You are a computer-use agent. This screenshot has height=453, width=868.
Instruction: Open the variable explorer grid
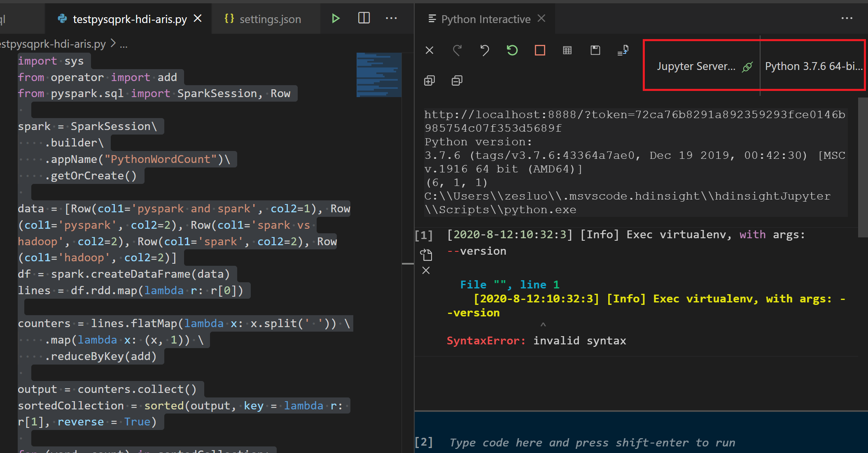tap(567, 50)
